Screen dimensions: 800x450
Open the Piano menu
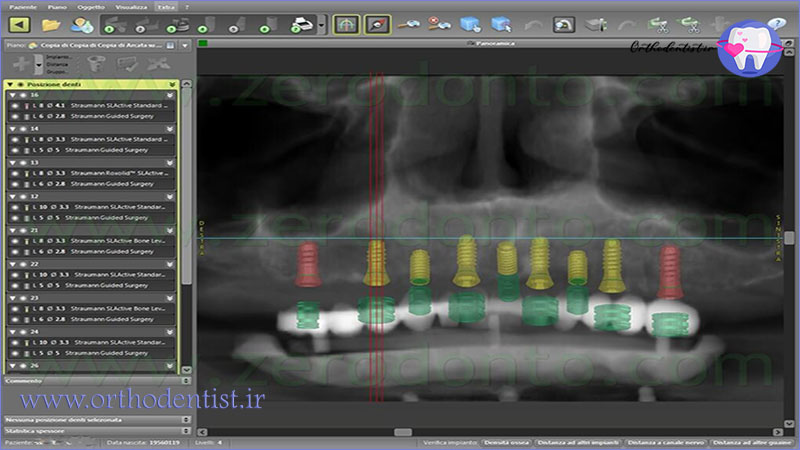(x=57, y=7)
